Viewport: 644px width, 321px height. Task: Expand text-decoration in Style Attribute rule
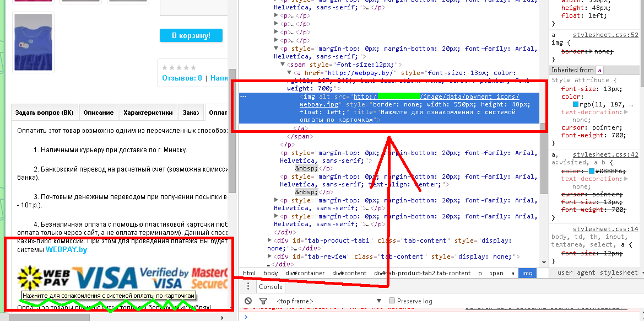pos(626,112)
